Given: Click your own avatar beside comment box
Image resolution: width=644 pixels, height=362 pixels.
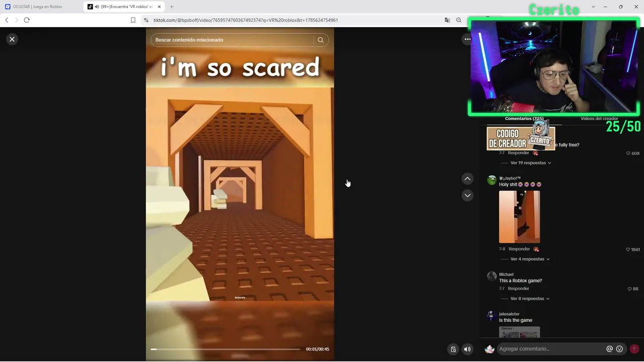Looking at the screenshot, I should pos(490,349).
